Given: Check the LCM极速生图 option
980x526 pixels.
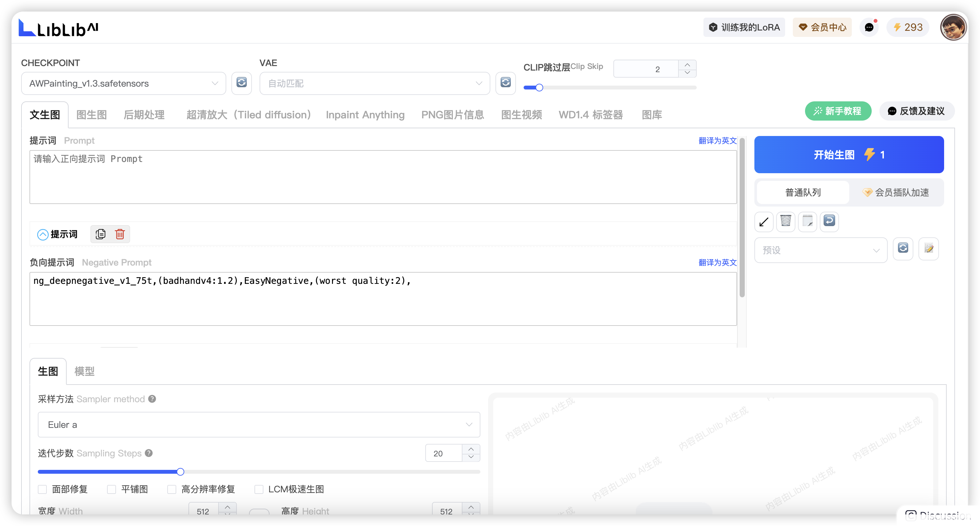Looking at the screenshot, I should click(259, 489).
